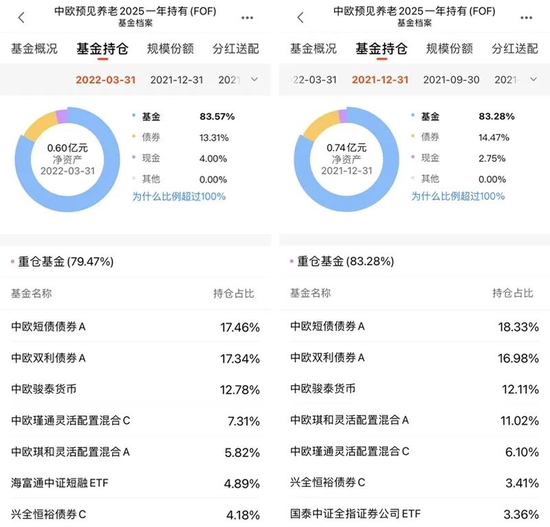Switch to left 基金概况 tab
The height and width of the screenshot is (527, 550).
tap(34, 48)
